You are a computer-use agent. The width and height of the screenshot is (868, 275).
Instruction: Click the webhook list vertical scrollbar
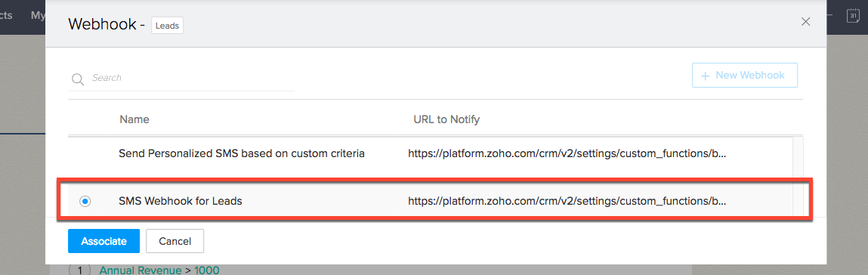(798, 176)
